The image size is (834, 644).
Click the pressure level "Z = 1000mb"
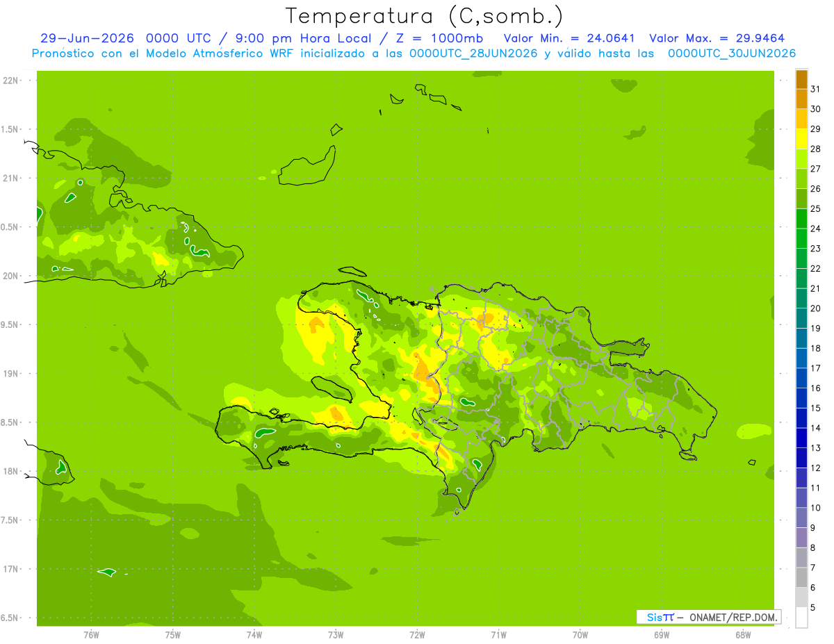439,38
